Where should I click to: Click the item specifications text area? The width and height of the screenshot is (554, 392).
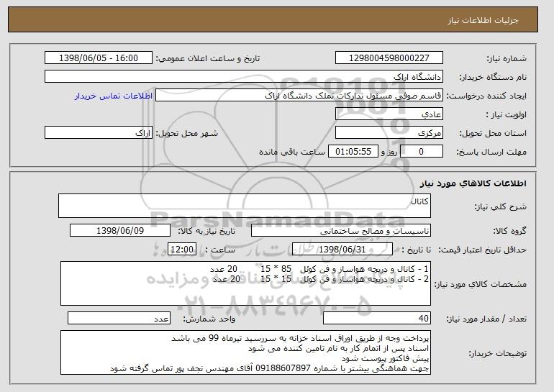[245, 283]
